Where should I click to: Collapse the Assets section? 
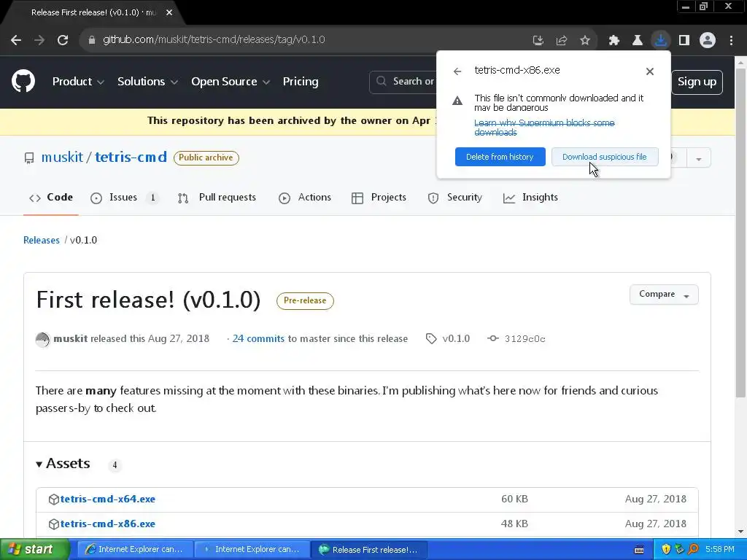pyautogui.click(x=63, y=463)
